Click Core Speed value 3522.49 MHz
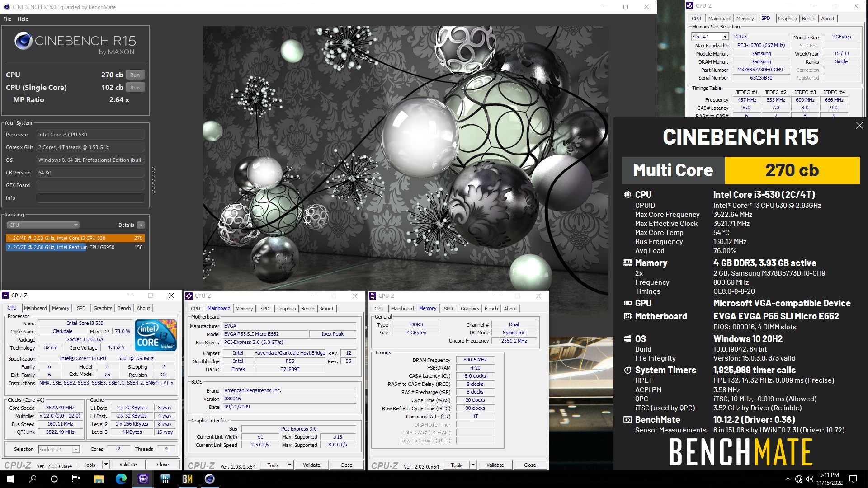Viewport: 868px width, 488px height. point(60,408)
